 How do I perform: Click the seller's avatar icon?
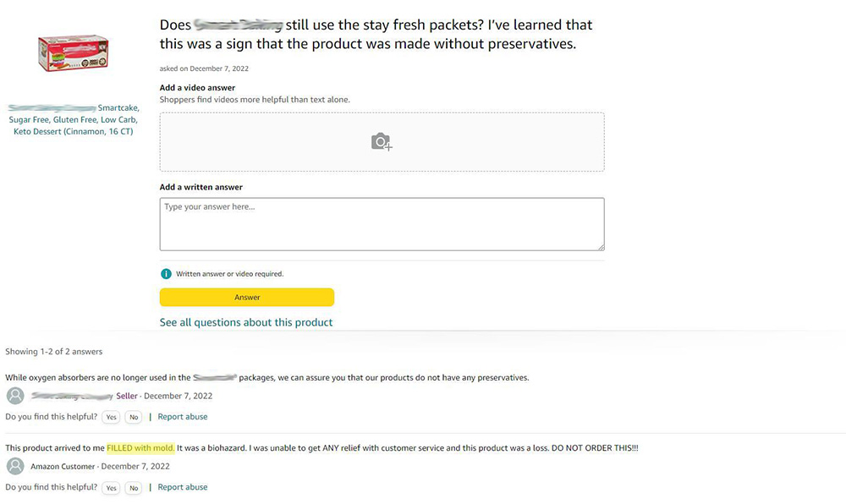[15, 396]
